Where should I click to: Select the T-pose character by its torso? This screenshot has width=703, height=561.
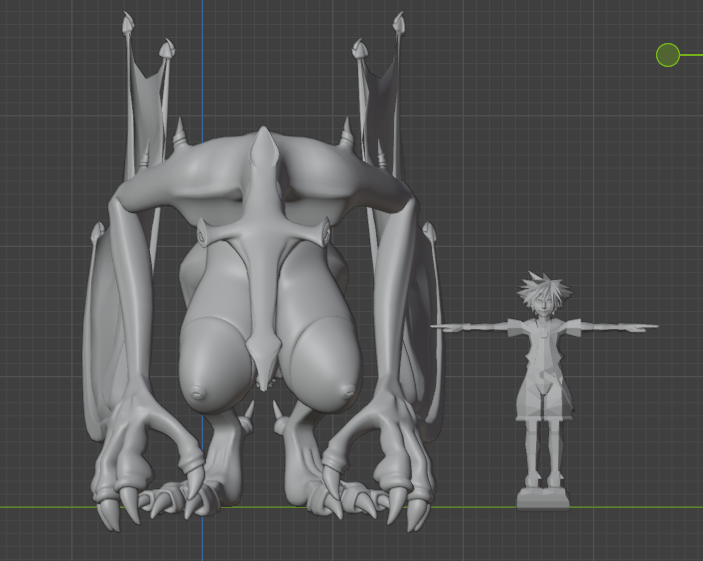[x=541, y=347]
